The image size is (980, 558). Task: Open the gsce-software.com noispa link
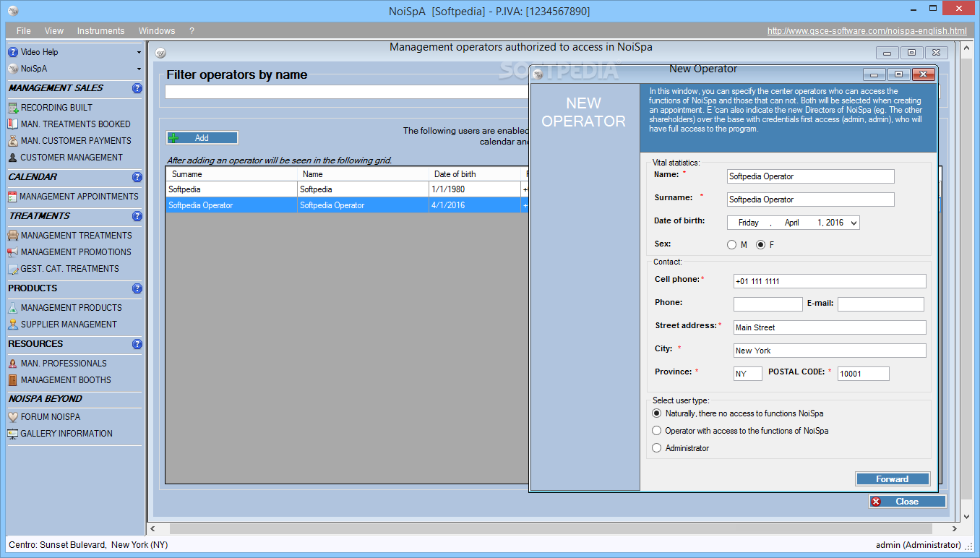tap(867, 31)
